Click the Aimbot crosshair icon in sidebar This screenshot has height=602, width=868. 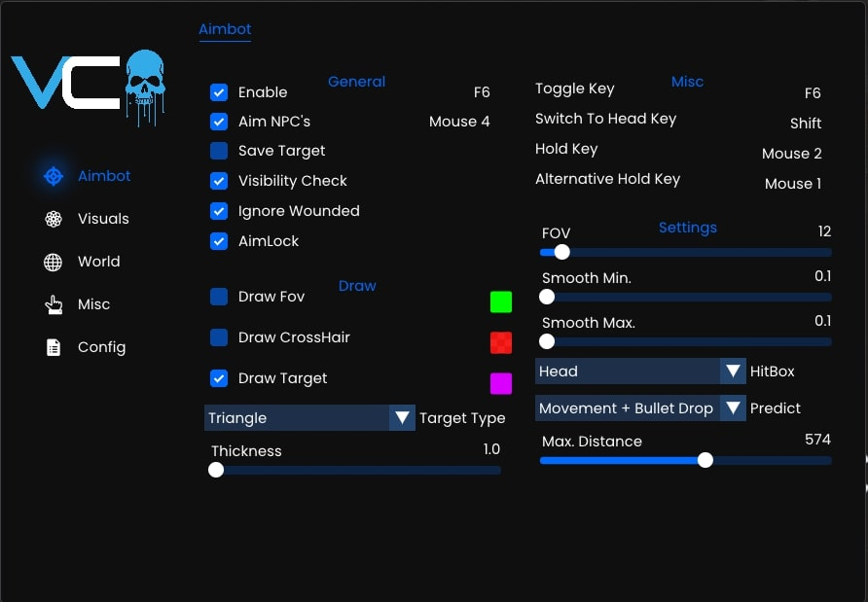pos(54,176)
